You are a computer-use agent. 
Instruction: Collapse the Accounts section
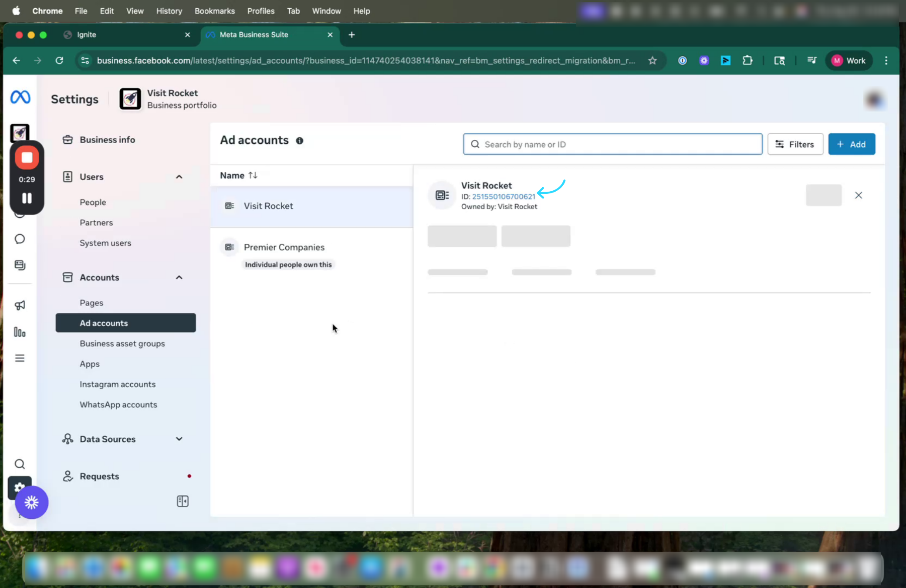tap(179, 277)
